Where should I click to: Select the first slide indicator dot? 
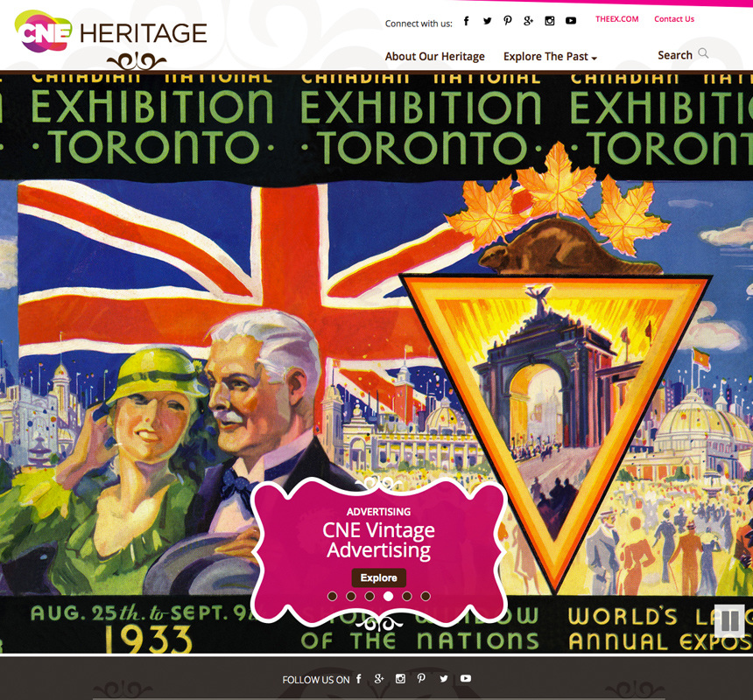coord(332,597)
